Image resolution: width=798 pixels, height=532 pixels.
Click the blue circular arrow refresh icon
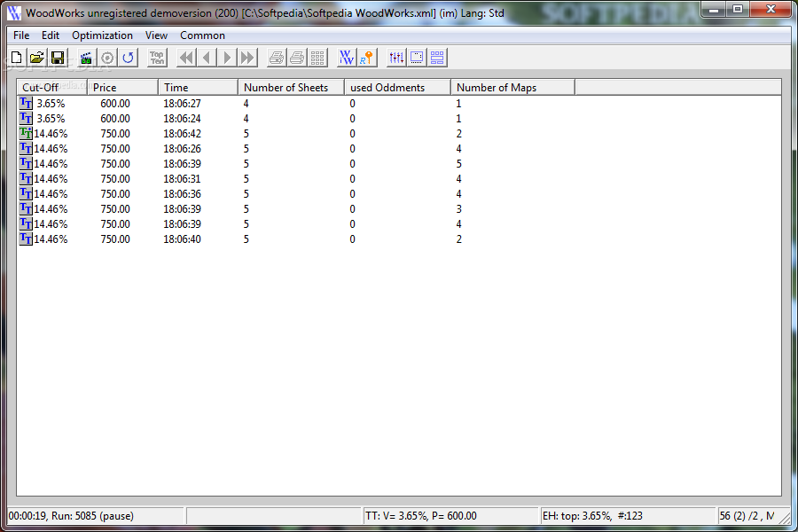coord(128,58)
